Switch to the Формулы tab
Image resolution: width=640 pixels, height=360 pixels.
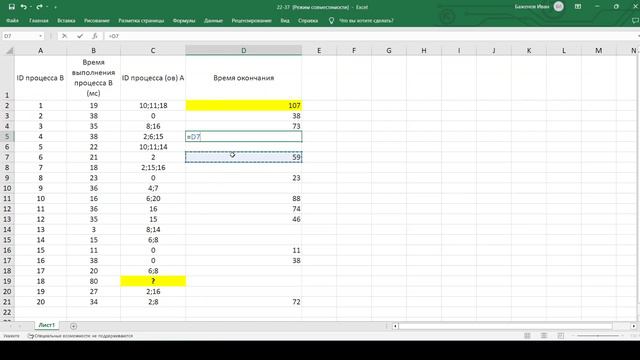pos(184,20)
